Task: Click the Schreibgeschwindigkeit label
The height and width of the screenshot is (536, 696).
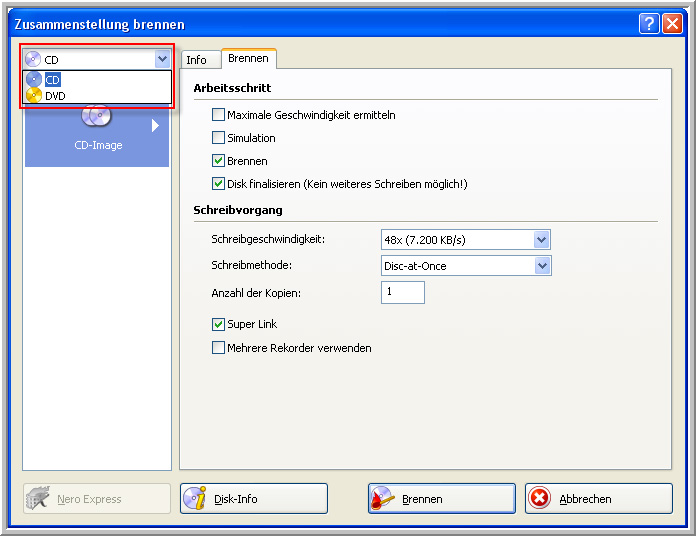Action: coord(268,240)
